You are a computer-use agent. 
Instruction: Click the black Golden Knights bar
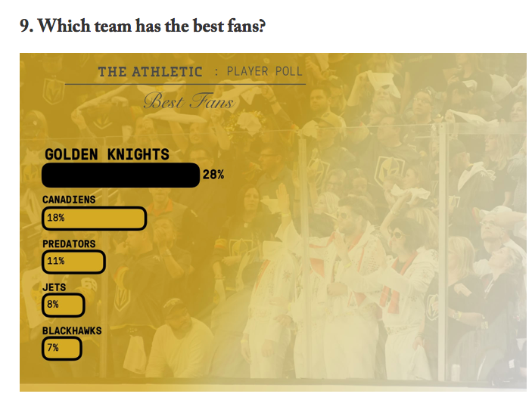121,175
